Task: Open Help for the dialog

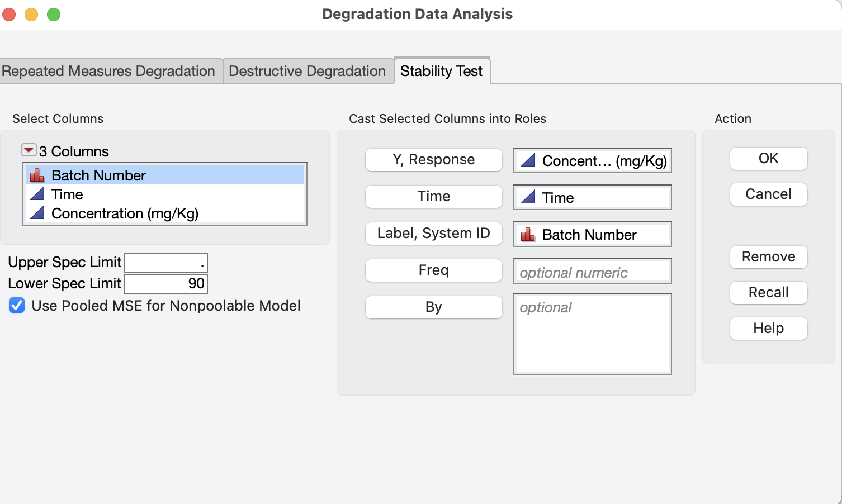Action: [768, 328]
